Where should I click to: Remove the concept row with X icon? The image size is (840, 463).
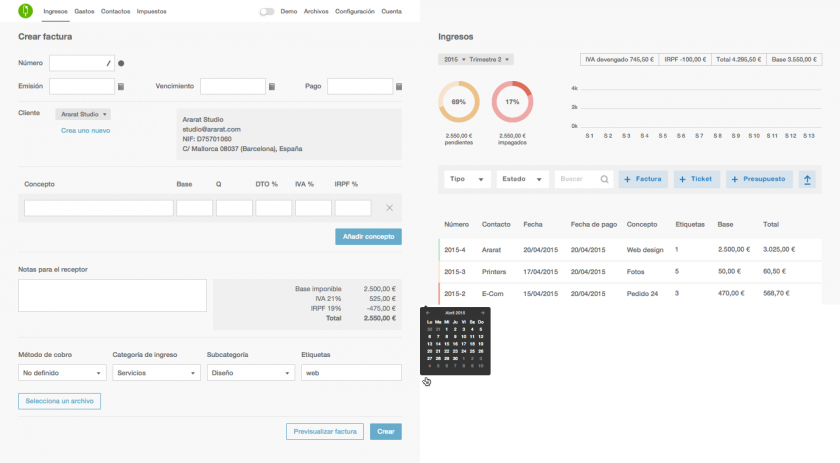click(389, 208)
